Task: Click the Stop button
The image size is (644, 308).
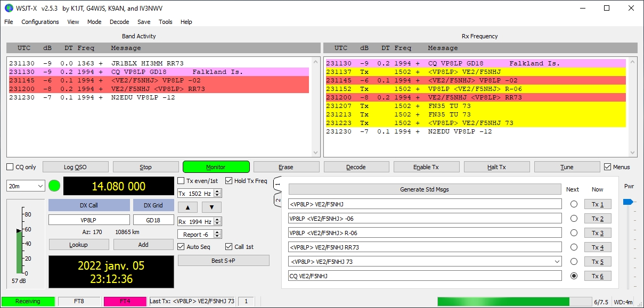Action: point(146,167)
